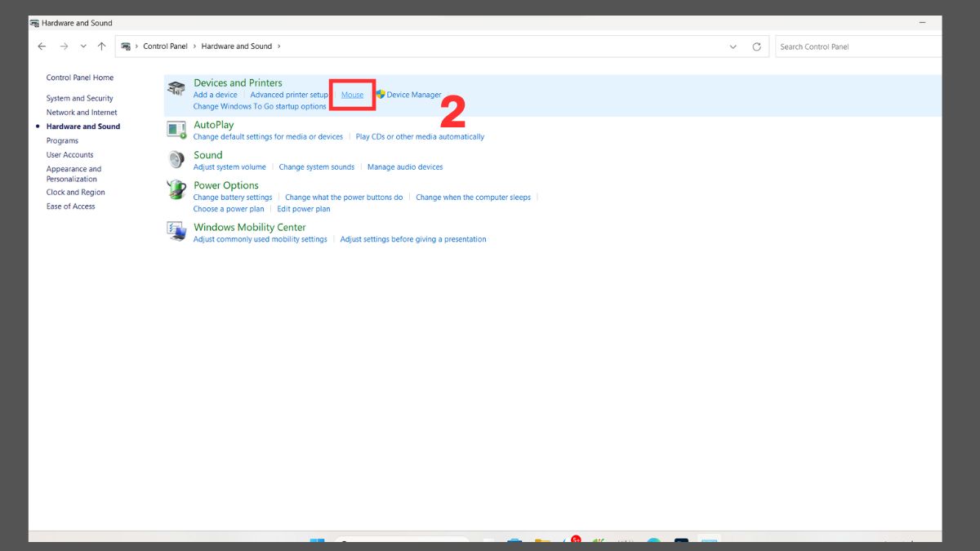The height and width of the screenshot is (551, 980).
Task: Click the Control Panel icon in address bar
Action: (126, 47)
